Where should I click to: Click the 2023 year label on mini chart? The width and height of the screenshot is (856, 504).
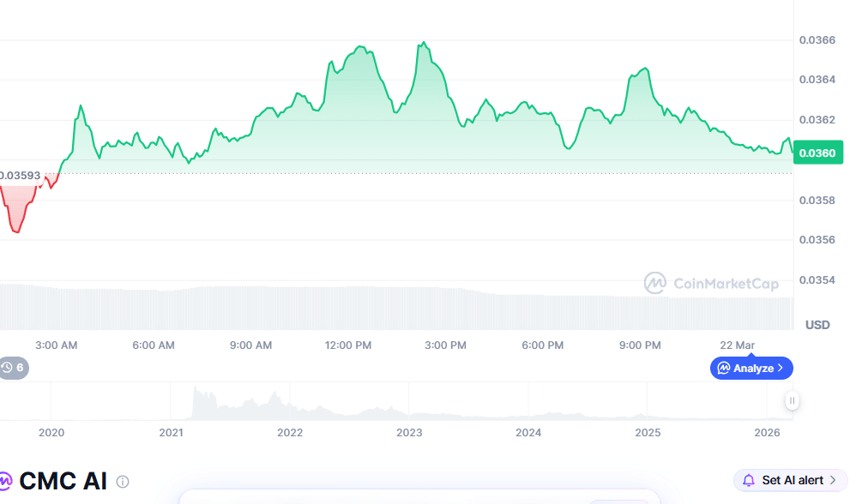point(409,433)
